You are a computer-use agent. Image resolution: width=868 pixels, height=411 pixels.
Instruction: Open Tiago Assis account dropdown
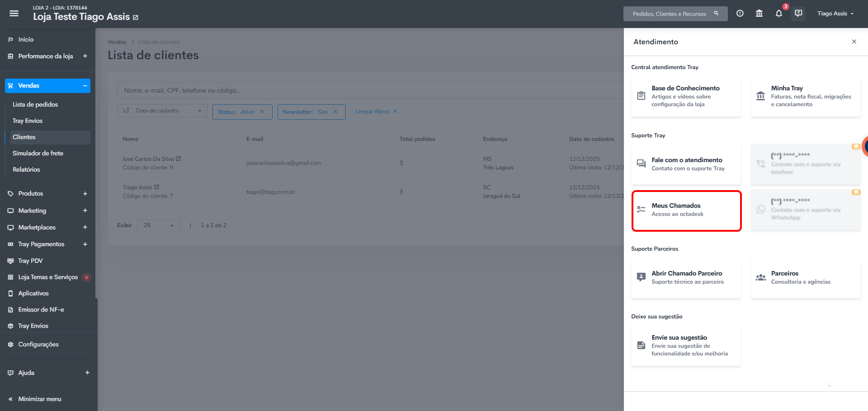tap(835, 14)
